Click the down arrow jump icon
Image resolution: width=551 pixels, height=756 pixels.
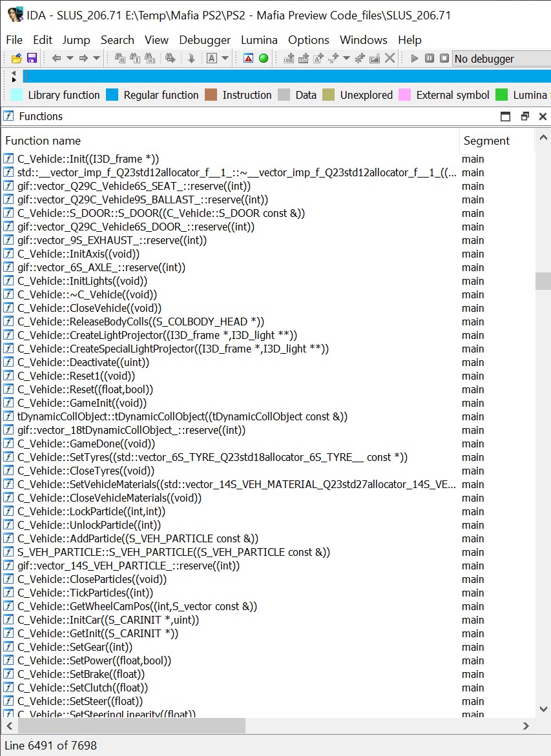[x=191, y=58]
